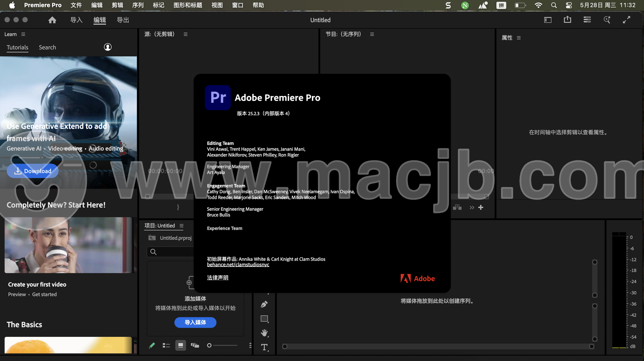The height and width of the screenshot is (361, 644).
Task: Open the Control Center icon in menu bar
Action: click(x=569, y=5)
